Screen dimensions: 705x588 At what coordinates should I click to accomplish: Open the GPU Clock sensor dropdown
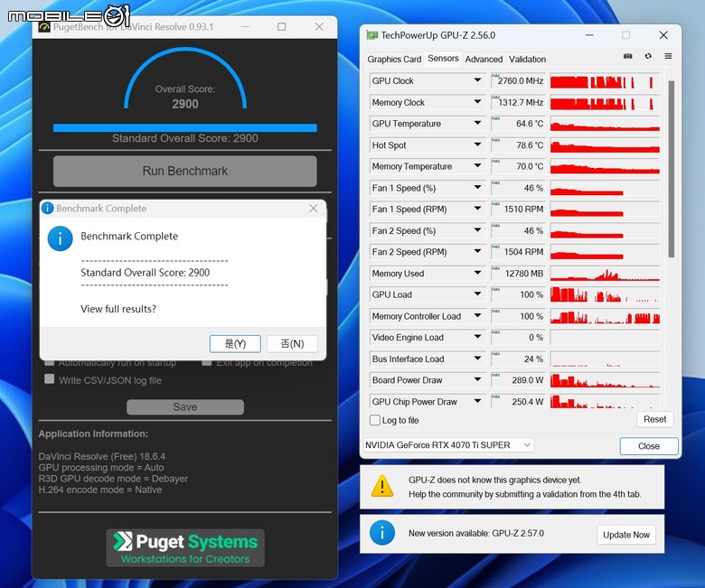[477, 80]
